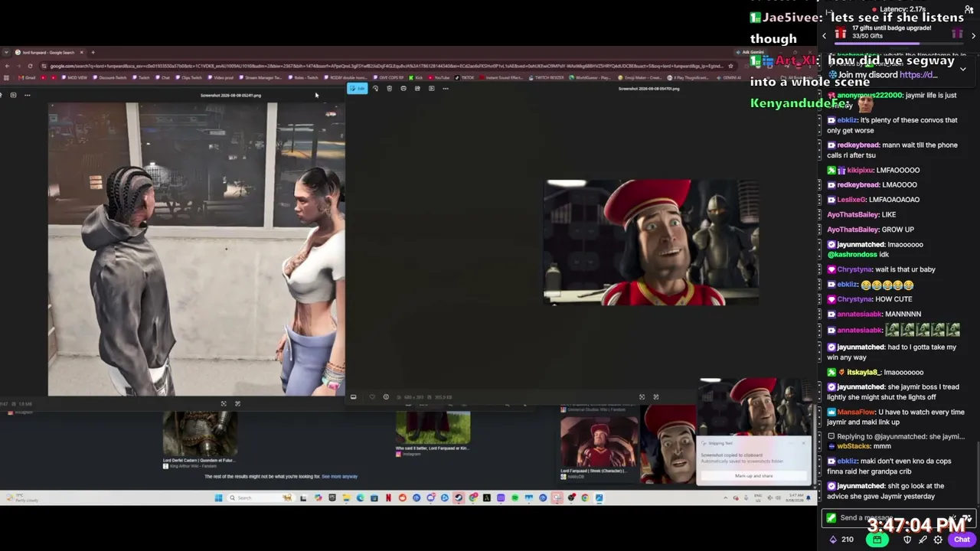Open the Kick bookmark
Viewport: 980px width, 551px height.
coord(416,78)
